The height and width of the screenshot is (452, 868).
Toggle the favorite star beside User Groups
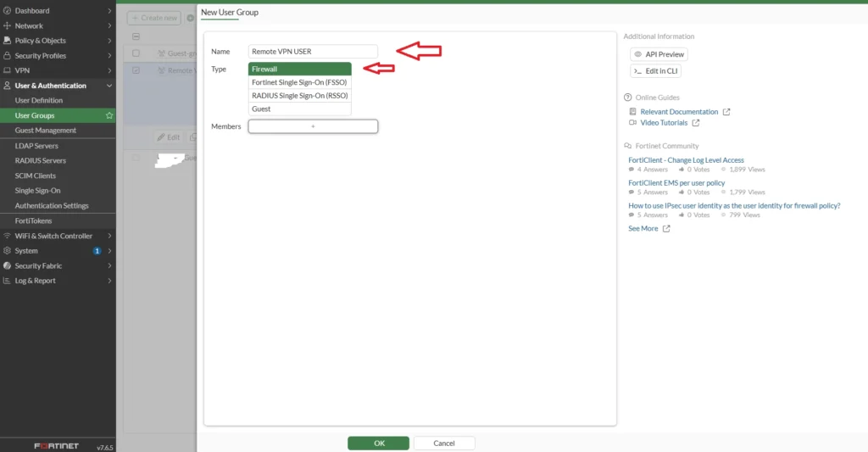[109, 115]
